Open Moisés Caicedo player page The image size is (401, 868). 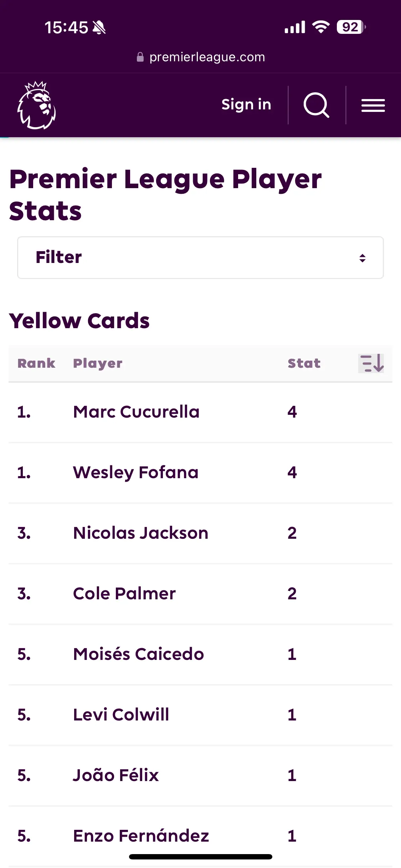point(200,655)
